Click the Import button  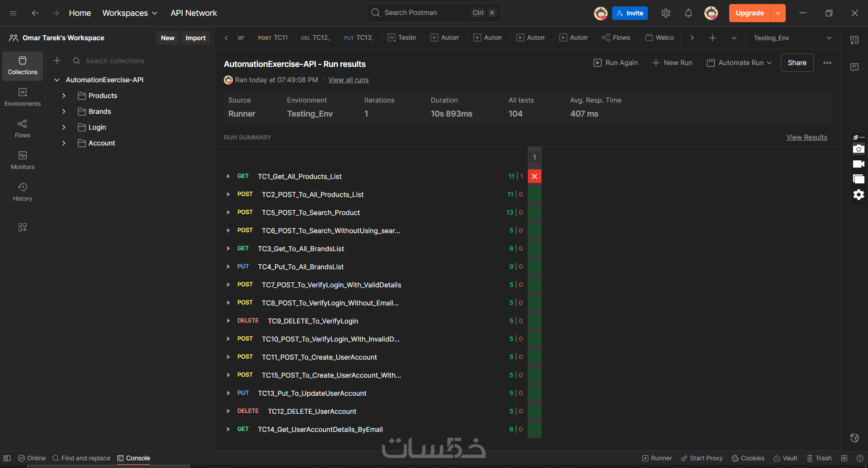point(196,38)
